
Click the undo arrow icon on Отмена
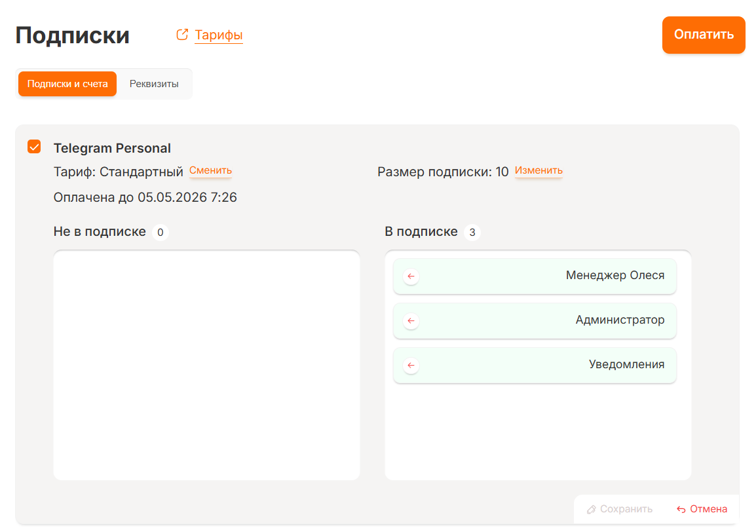point(681,509)
